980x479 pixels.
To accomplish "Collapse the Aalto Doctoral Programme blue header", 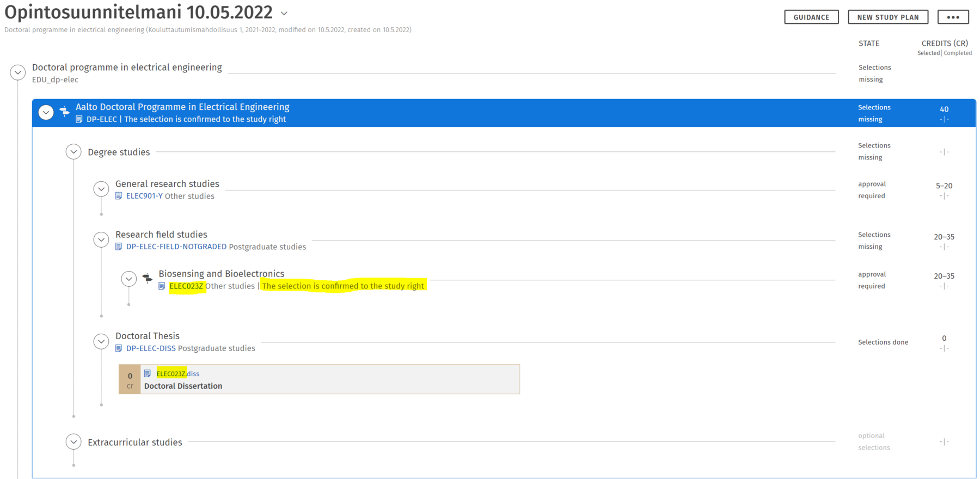I will click(x=46, y=113).
